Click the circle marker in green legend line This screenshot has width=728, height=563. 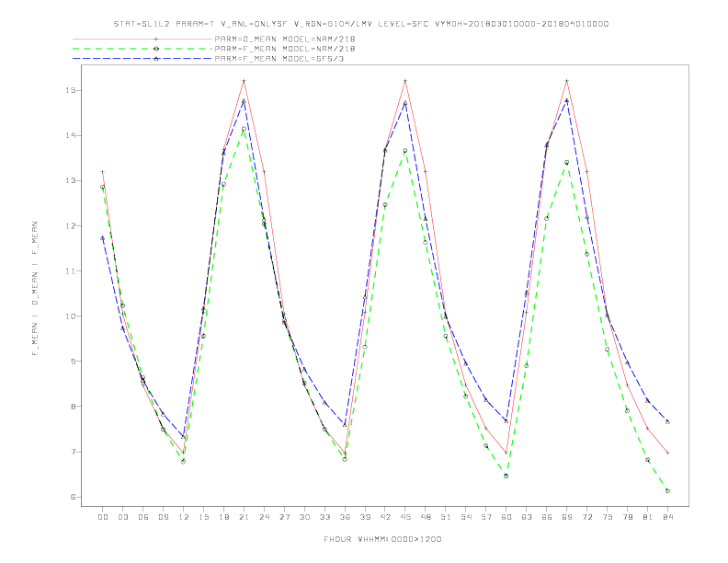pos(156,49)
